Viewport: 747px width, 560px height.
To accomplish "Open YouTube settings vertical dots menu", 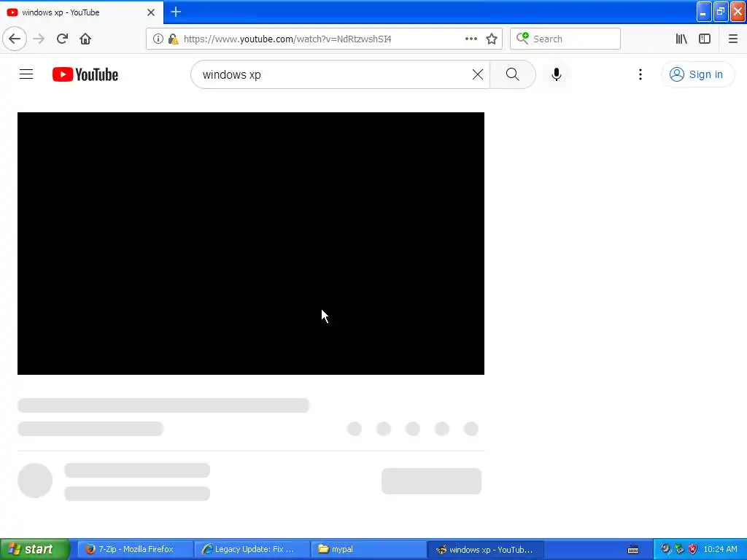I will (x=640, y=74).
